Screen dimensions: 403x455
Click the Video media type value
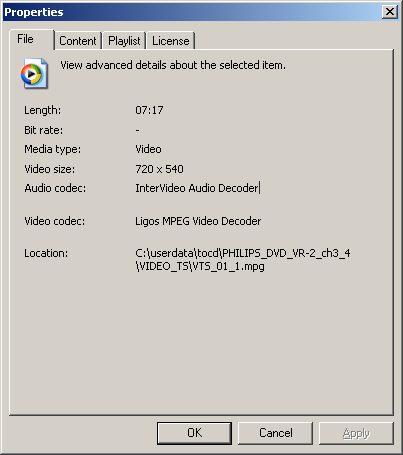click(148, 149)
